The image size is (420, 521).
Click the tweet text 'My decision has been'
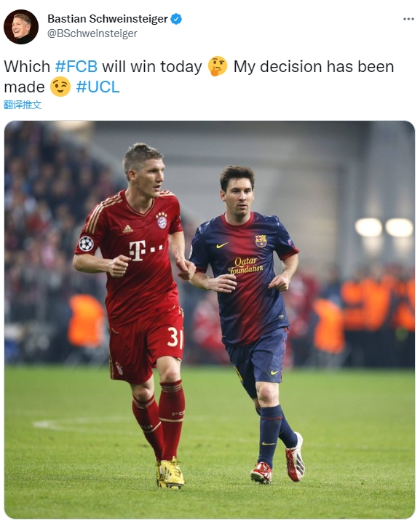[x=313, y=66]
